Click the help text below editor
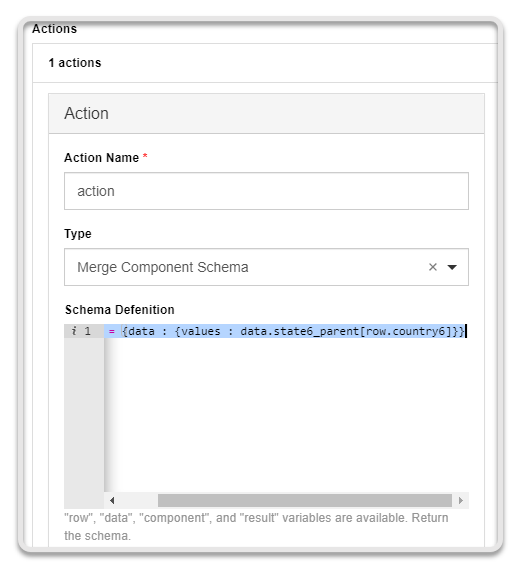Image resolution: width=525 pixels, height=578 pixels. (256, 526)
